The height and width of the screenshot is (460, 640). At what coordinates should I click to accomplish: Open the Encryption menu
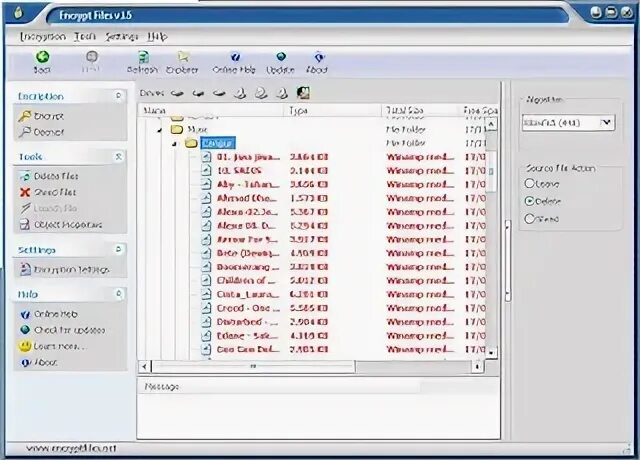pos(43,37)
